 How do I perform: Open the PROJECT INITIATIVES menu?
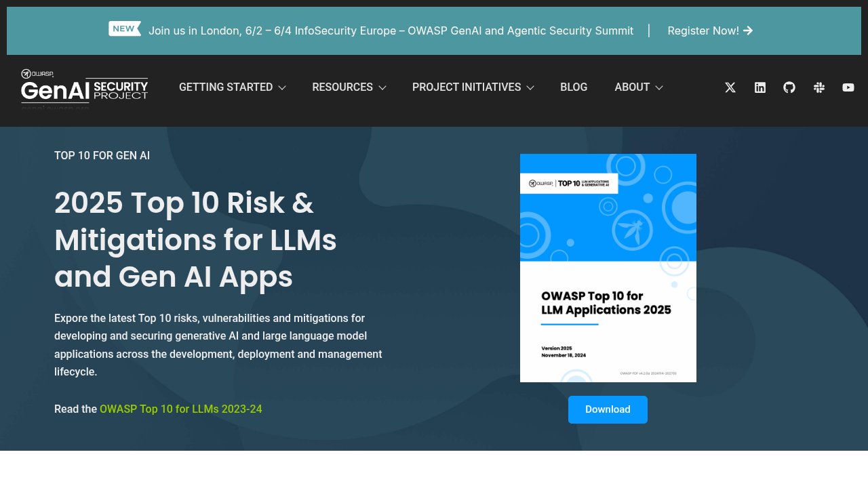[x=467, y=87]
